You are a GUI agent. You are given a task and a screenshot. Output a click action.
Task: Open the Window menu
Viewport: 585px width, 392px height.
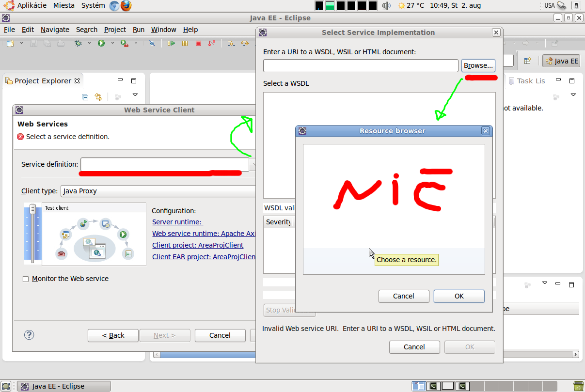164,30
